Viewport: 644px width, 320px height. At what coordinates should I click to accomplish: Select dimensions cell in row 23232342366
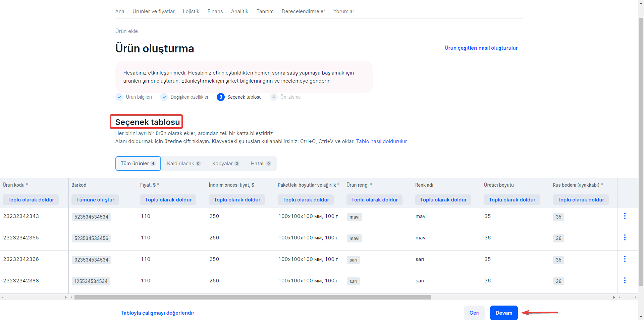(x=309, y=261)
